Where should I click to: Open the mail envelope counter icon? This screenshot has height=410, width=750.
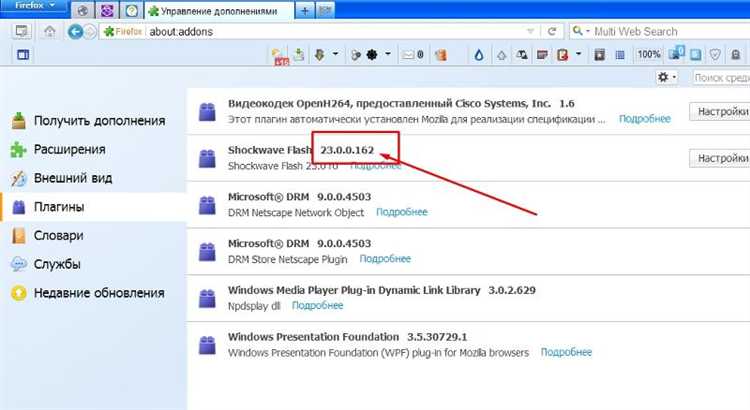pyautogui.click(x=413, y=55)
